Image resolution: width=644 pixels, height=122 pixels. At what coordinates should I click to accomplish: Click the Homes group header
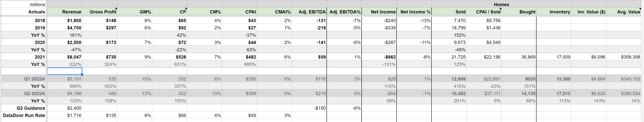coord(501,4)
